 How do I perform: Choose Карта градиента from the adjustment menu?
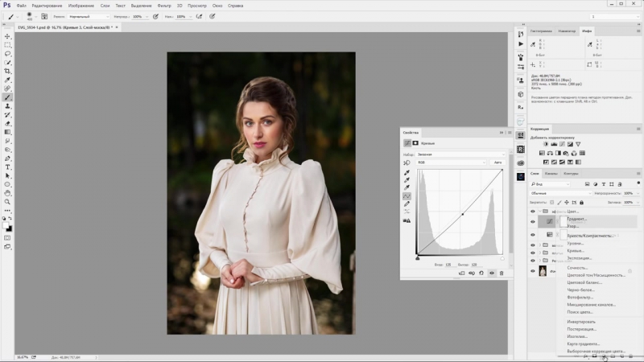pos(583,344)
